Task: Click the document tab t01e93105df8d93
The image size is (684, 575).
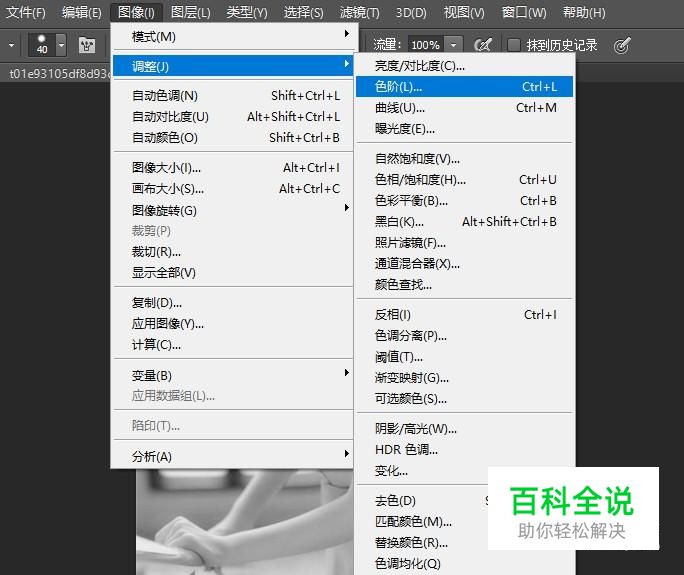Action: 57,73
